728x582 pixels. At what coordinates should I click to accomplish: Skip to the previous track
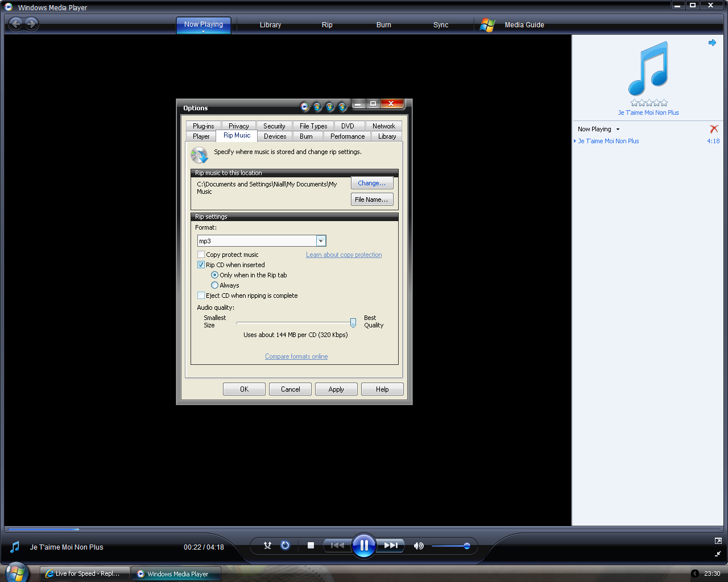point(337,546)
